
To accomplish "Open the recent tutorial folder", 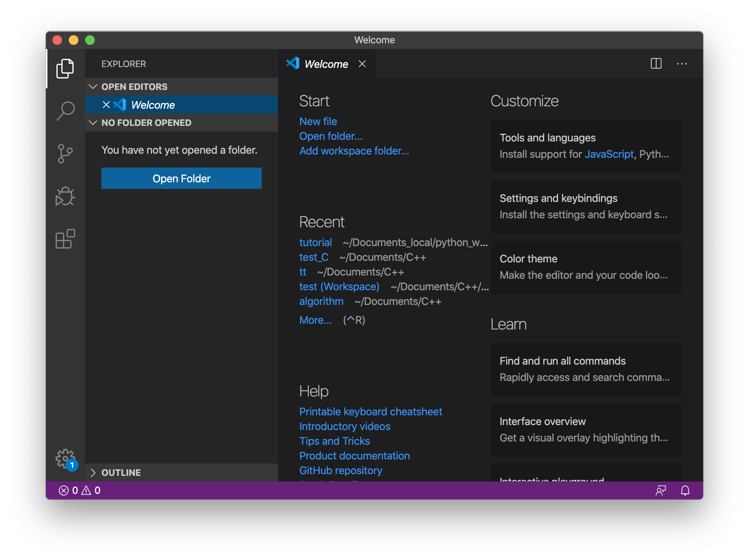I will [316, 242].
